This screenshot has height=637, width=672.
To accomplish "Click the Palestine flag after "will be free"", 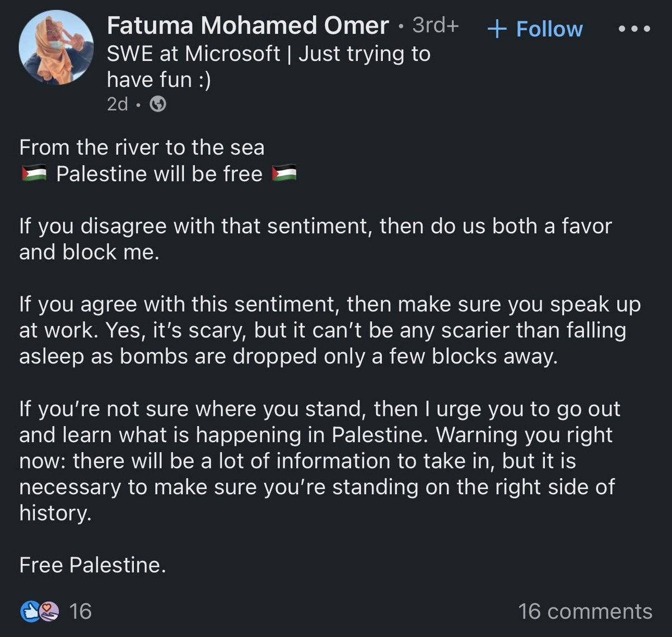I will click(284, 174).
